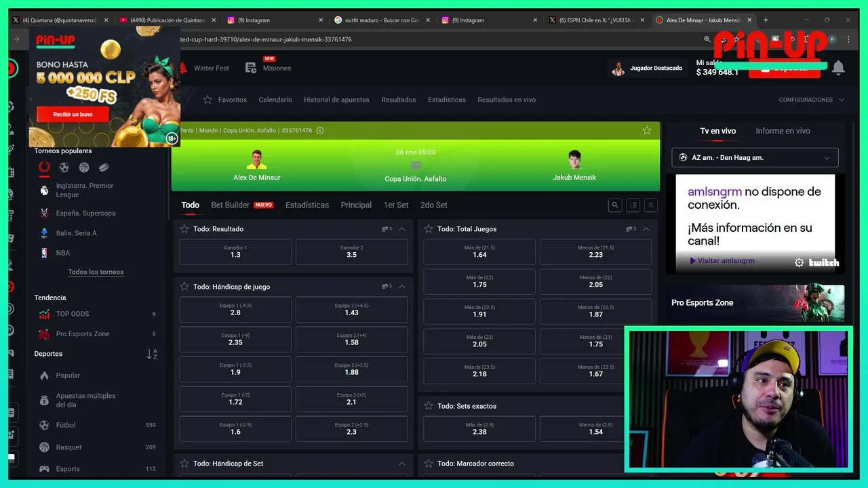Click the TOP ODDS chart icon
The image size is (868, 488).
[44, 314]
